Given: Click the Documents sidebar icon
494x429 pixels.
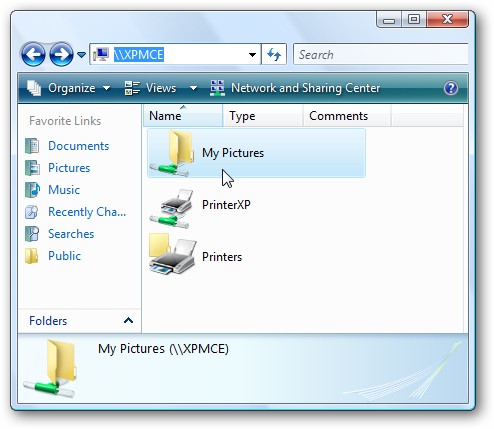Looking at the screenshot, I should pyautogui.click(x=32, y=146).
